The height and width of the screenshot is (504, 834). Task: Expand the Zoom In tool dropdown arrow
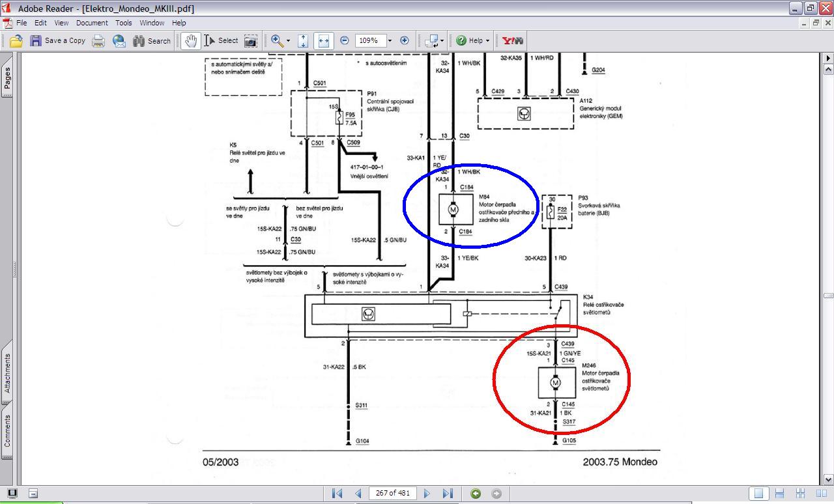(288, 40)
